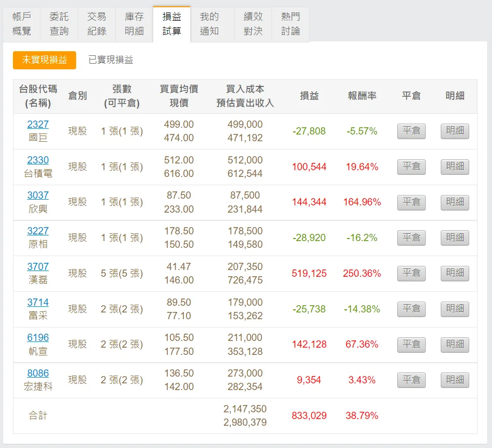Go to the 交易紀錄 tab
The height and width of the screenshot is (448, 492).
tap(97, 24)
